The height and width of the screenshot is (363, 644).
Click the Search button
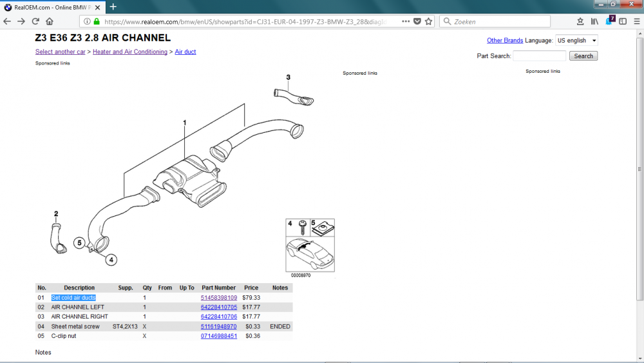coord(583,56)
